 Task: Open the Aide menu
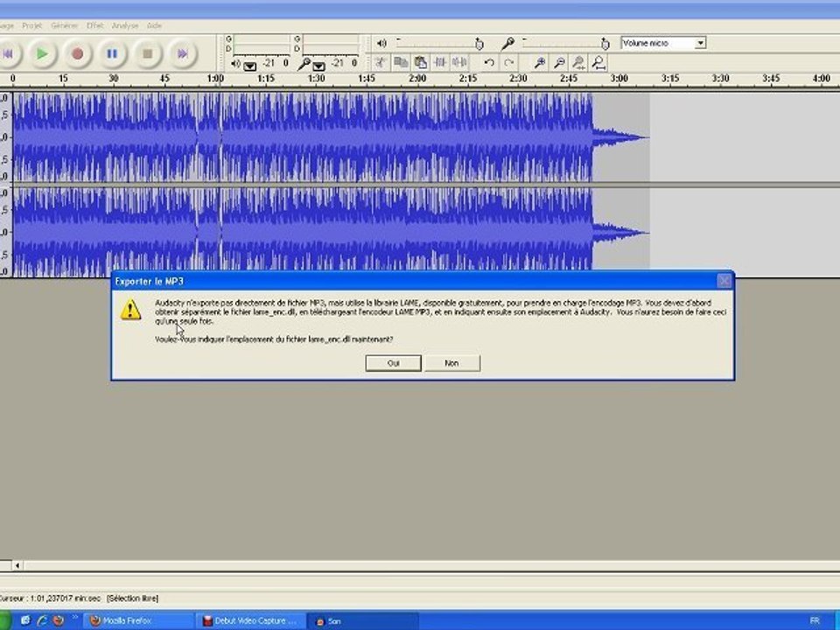click(154, 25)
